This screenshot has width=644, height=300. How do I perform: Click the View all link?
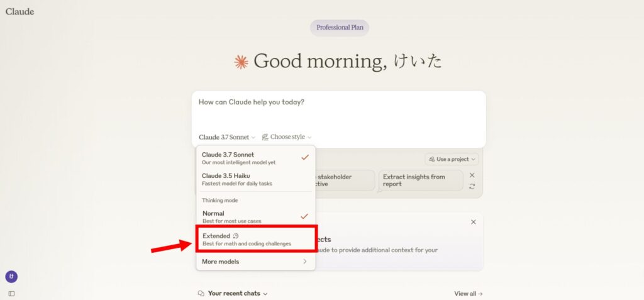pos(468,294)
